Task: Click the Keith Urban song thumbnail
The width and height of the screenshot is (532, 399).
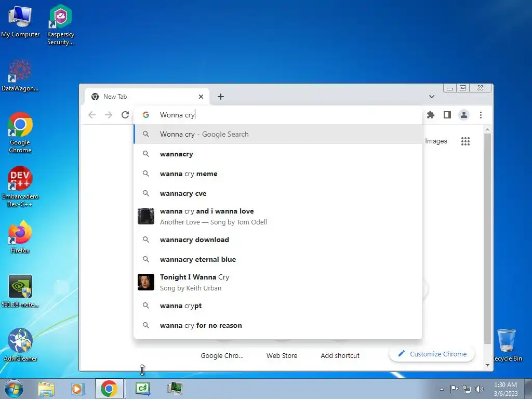Action: [x=146, y=282]
